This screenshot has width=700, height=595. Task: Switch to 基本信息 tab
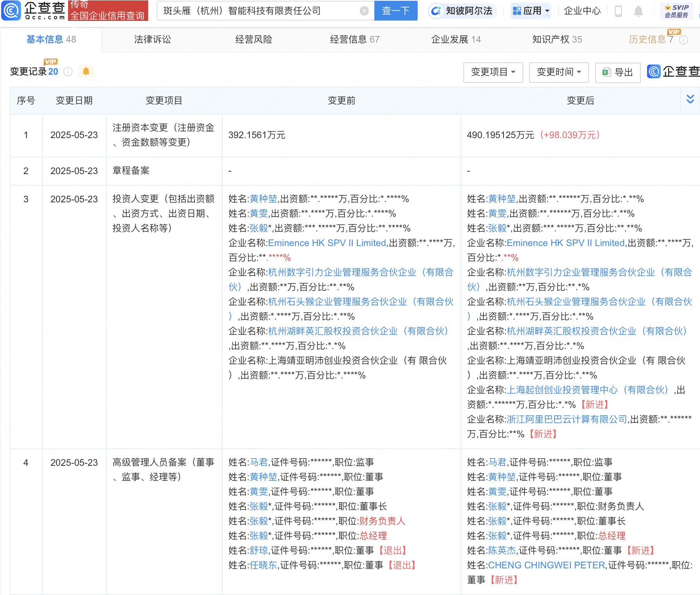(x=51, y=39)
